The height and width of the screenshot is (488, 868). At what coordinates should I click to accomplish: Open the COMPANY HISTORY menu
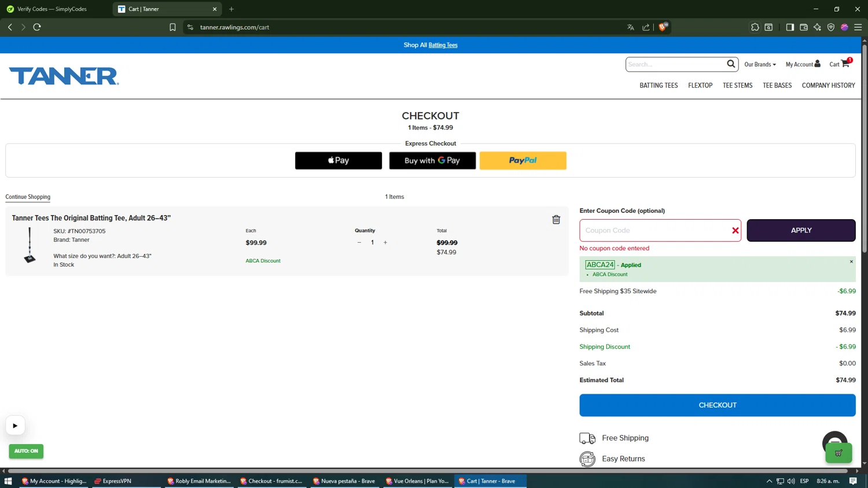tap(828, 86)
